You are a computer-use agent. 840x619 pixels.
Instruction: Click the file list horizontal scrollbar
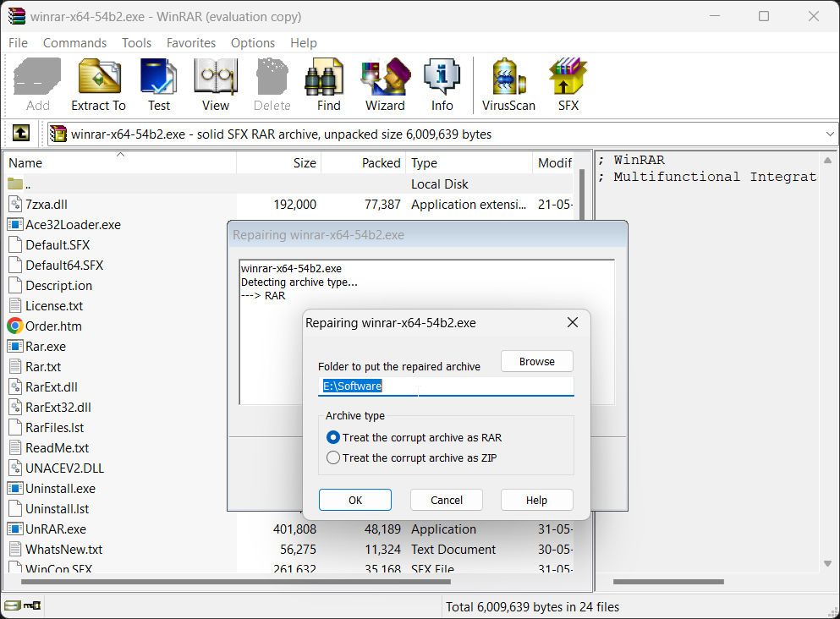point(236,582)
